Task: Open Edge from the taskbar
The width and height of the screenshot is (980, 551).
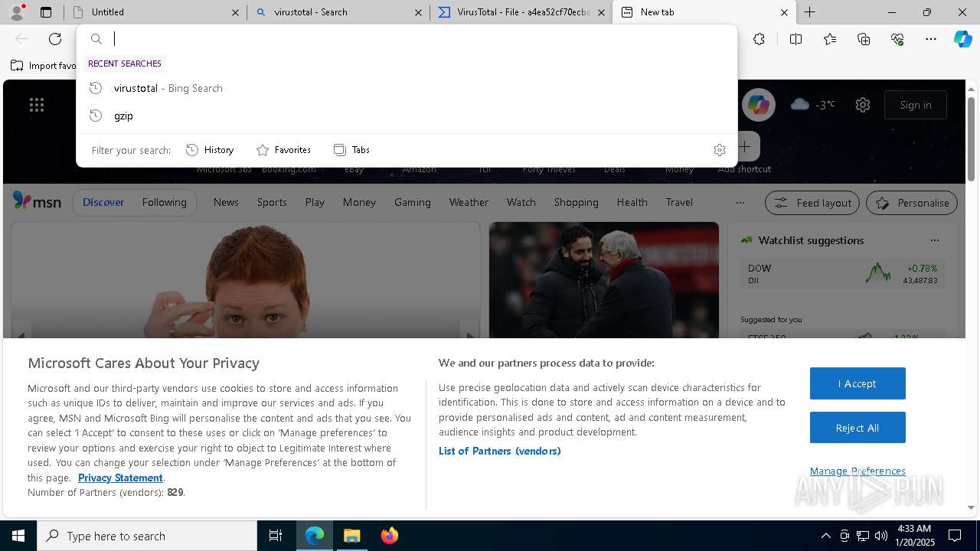Action: pyautogui.click(x=315, y=536)
